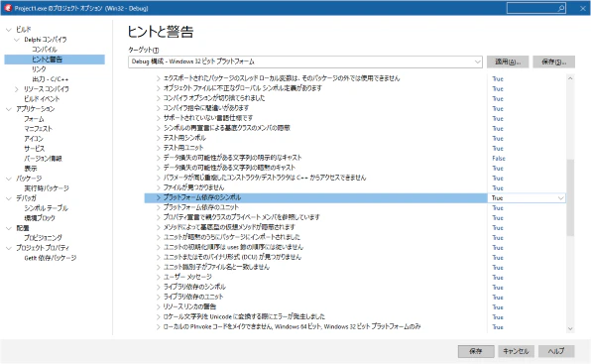The width and height of the screenshot is (591, 364).
Task: Collapse the アプリケーション tree node arrow
Action: coord(9,109)
